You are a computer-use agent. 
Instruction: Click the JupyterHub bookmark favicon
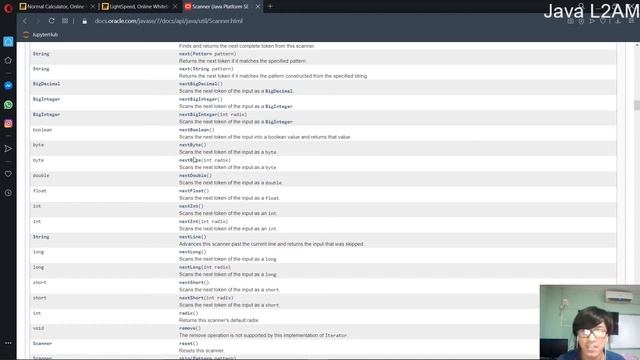[26, 35]
